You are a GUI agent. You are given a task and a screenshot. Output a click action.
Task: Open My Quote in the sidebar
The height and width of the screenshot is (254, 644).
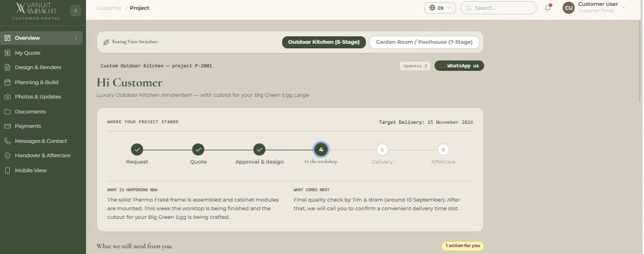click(x=41, y=53)
